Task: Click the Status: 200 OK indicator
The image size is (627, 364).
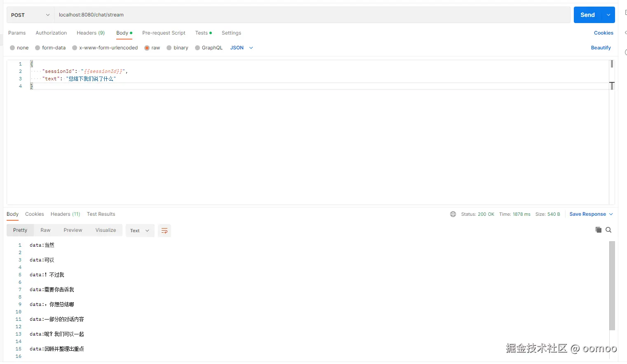Action: click(477, 214)
